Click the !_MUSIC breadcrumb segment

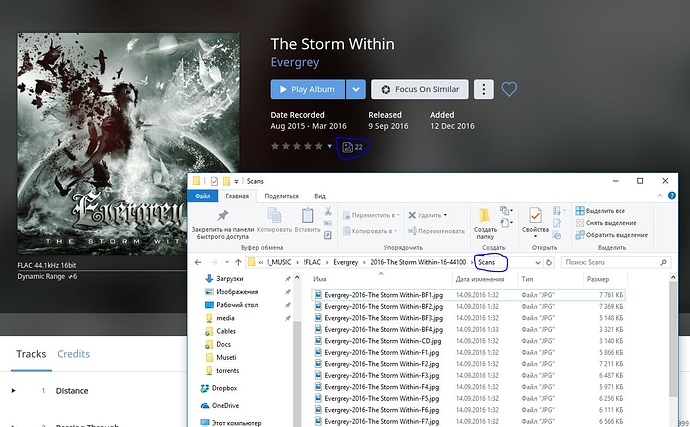click(279, 262)
